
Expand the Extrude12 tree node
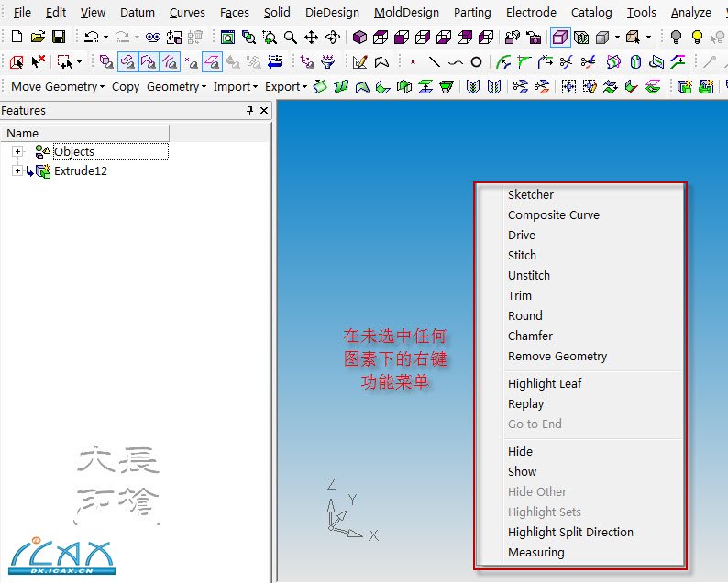coord(17,170)
